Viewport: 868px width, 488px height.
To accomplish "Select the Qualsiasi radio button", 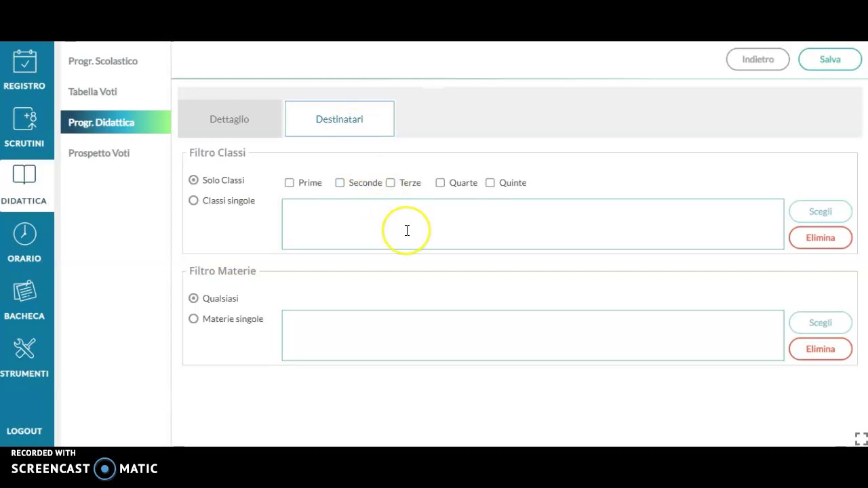I will [194, 298].
